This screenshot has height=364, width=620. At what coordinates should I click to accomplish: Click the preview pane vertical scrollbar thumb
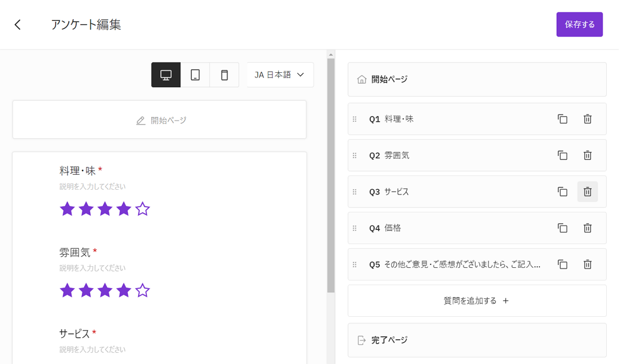click(331, 175)
